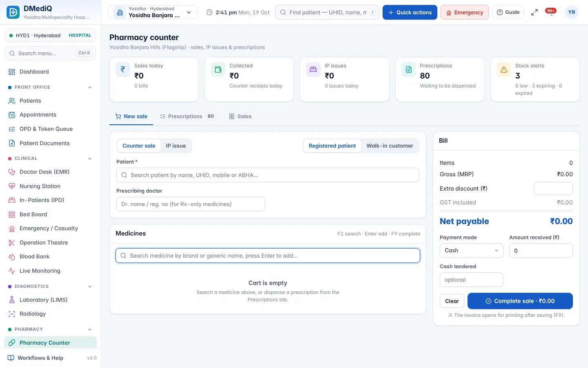This screenshot has height=368, width=588.
Task: Open the Yosidha Banjara branch selector
Action: click(x=152, y=12)
